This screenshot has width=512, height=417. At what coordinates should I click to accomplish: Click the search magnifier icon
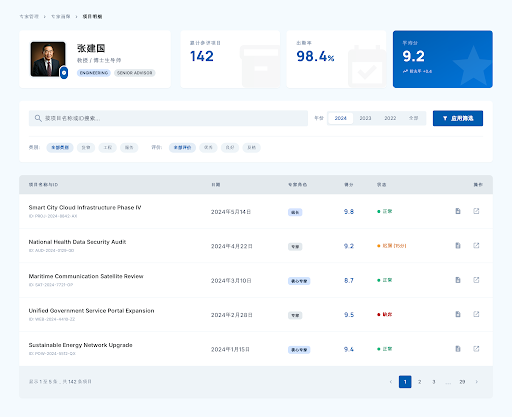(38, 118)
